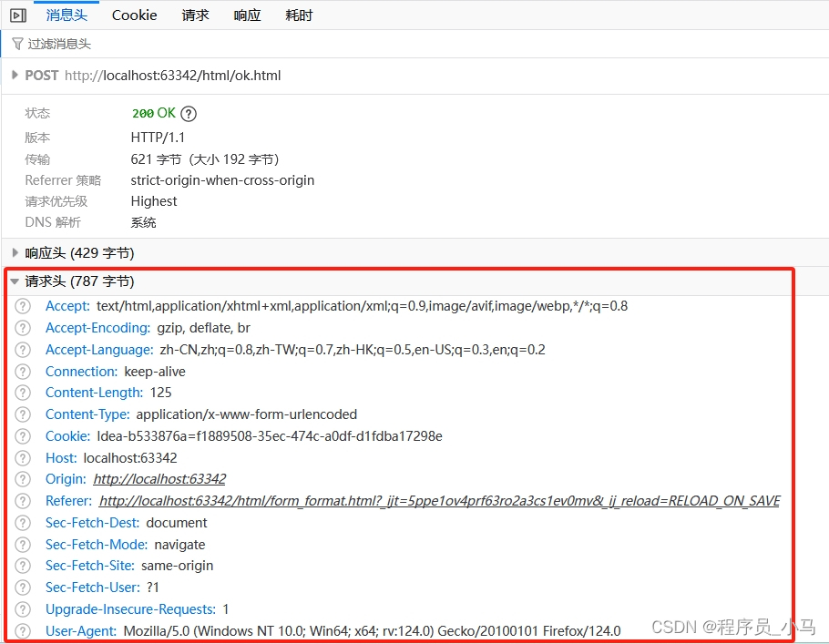Click the filter funnel icon
The width and height of the screenshot is (829, 644).
click(17, 44)
